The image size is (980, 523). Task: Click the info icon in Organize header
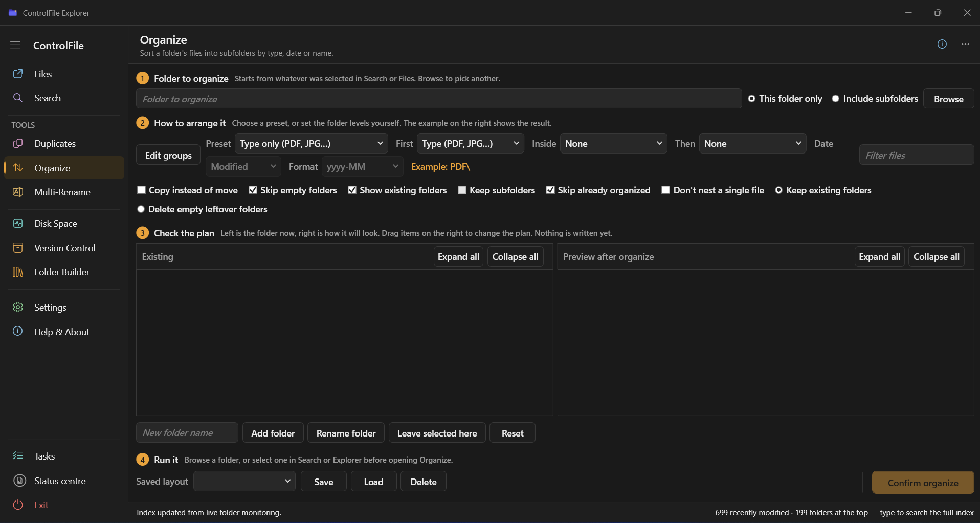[x=942, y=44]
